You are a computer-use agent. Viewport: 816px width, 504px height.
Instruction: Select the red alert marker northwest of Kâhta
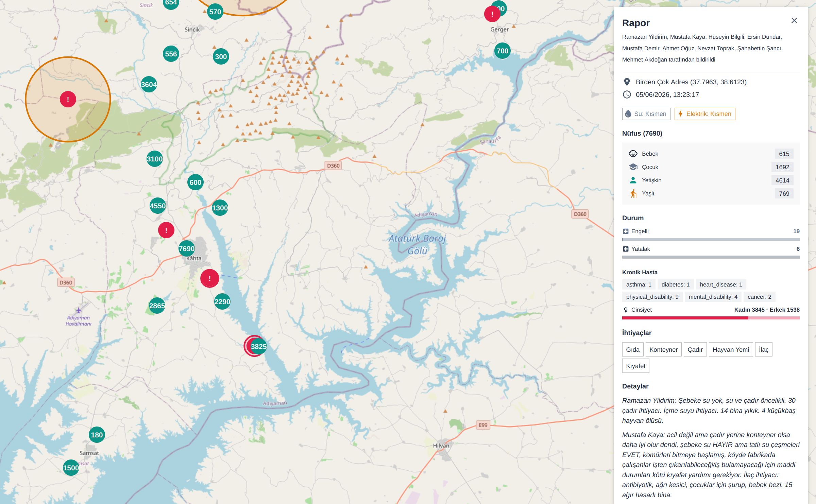(x=166, y=230)
